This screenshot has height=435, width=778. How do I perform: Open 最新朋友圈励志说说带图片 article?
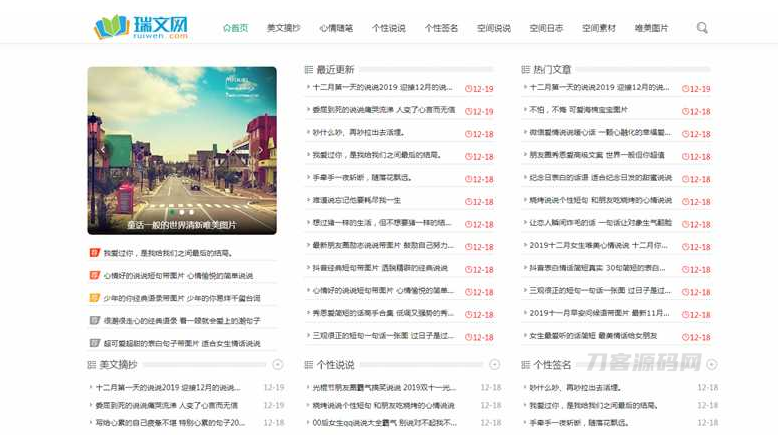(x=383, y=245)
